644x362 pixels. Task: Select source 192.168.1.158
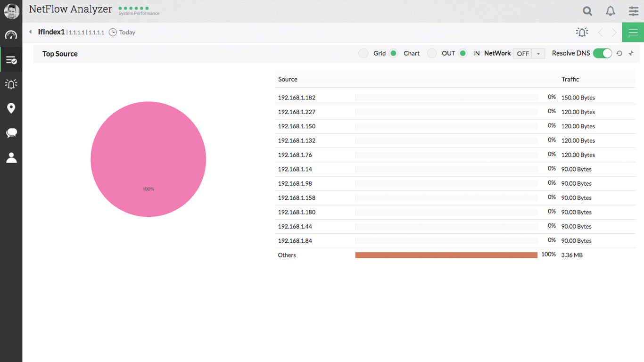[x=297, y=198]
